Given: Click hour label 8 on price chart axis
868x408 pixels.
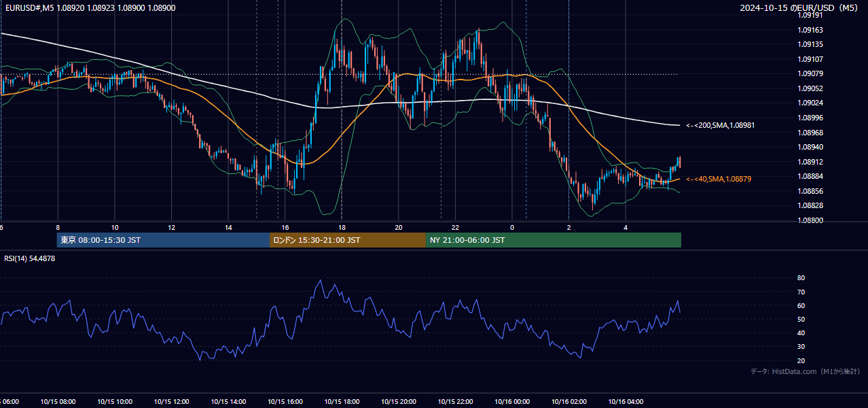Looking at the screenshot, I should click(58, 227).
